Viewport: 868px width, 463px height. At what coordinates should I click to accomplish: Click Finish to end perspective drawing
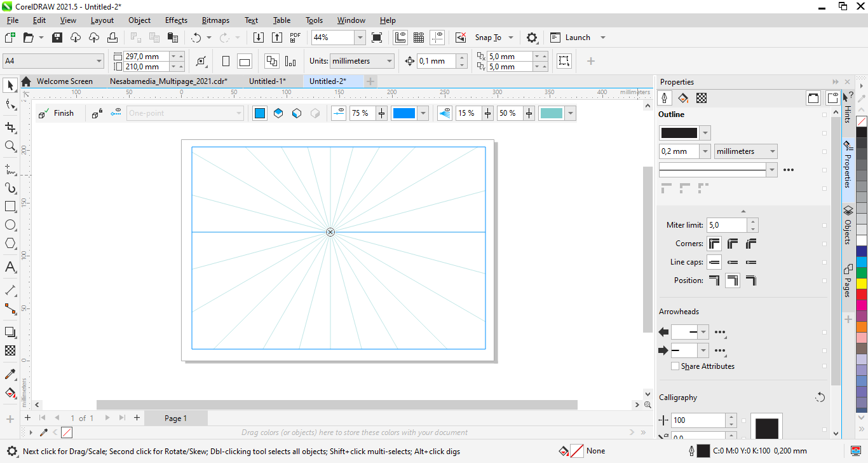(57, 113)
